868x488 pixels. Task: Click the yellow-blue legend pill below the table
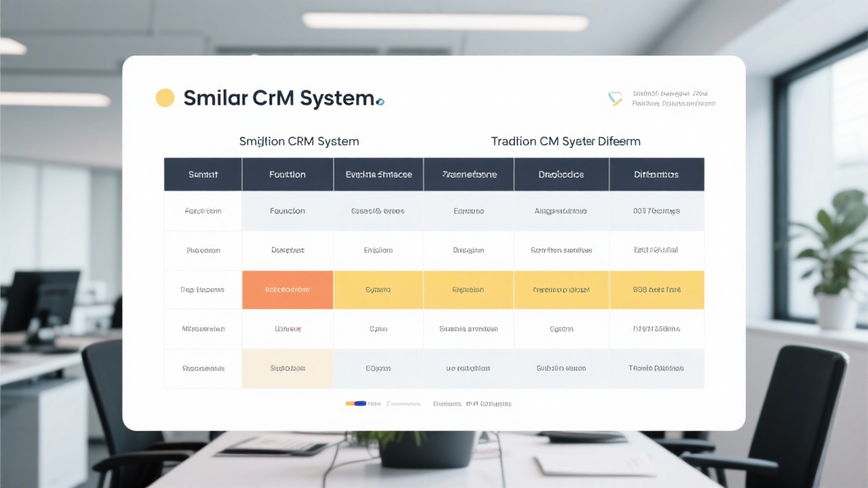click(356, 403)
